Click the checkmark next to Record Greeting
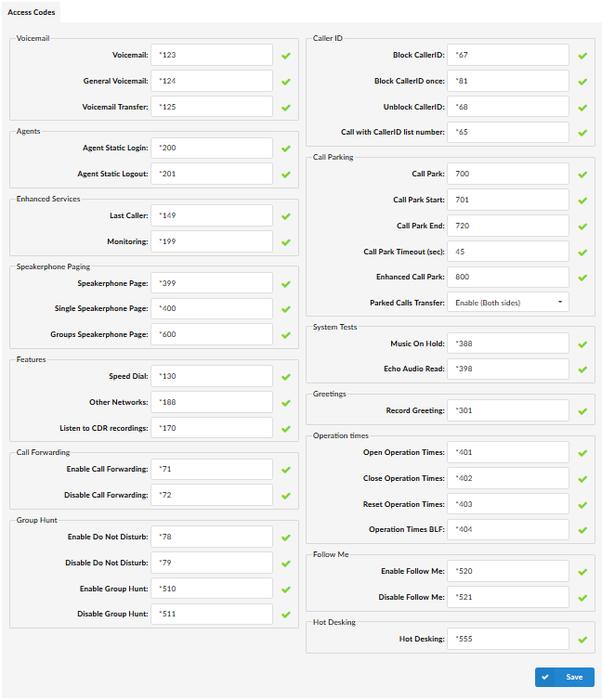Screen dimensions: 602x700 point(582,410)
